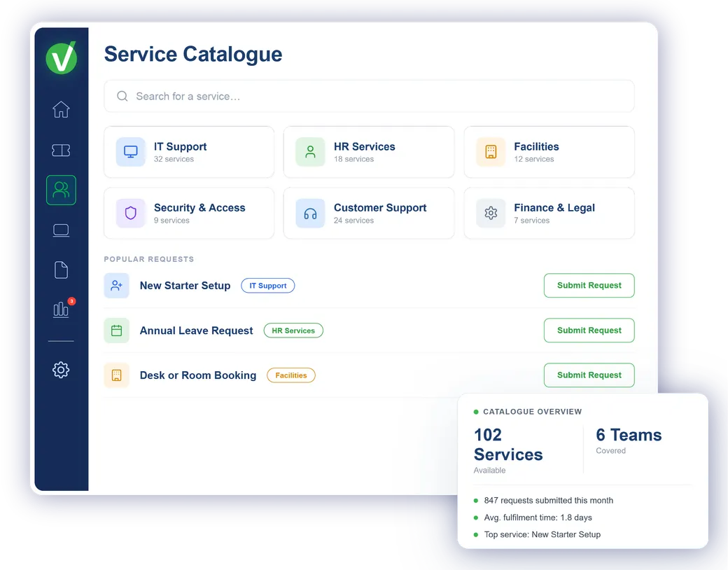728x570 pixels.
Task: Open the HR Services category card
Action: coord(369,152)
